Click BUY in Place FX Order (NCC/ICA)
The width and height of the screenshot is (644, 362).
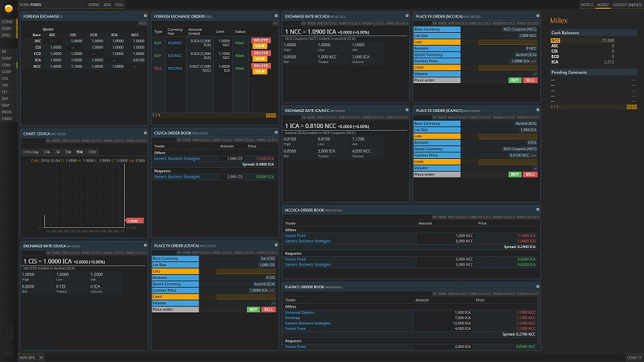515,80
